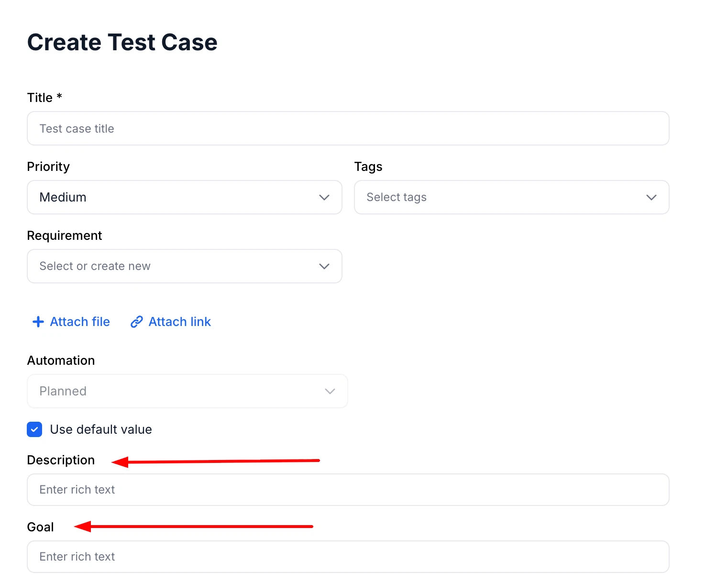Click the chevron on the Tags dropdown

[651, 197]
